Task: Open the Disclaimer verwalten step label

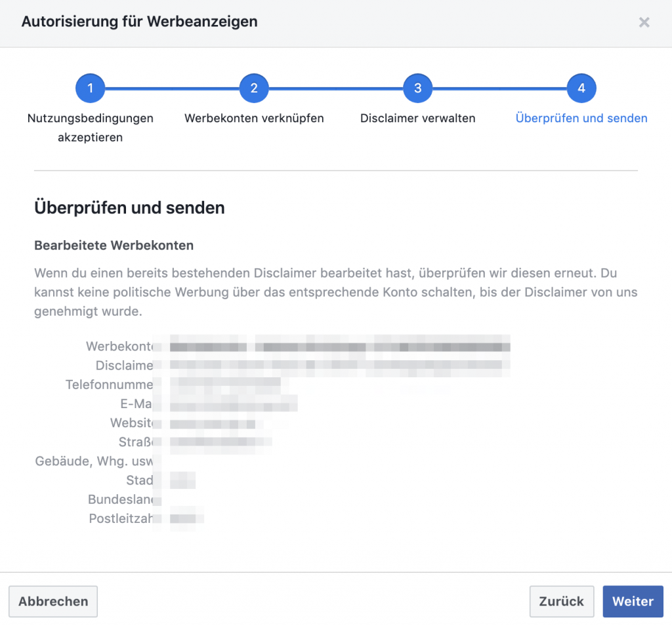Action: tap(418, 119)
